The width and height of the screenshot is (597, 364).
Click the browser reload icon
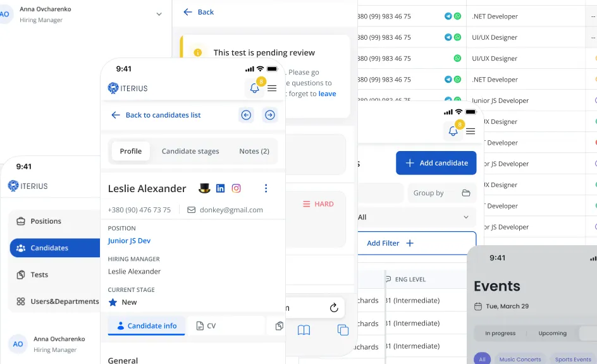coord(334,308)
